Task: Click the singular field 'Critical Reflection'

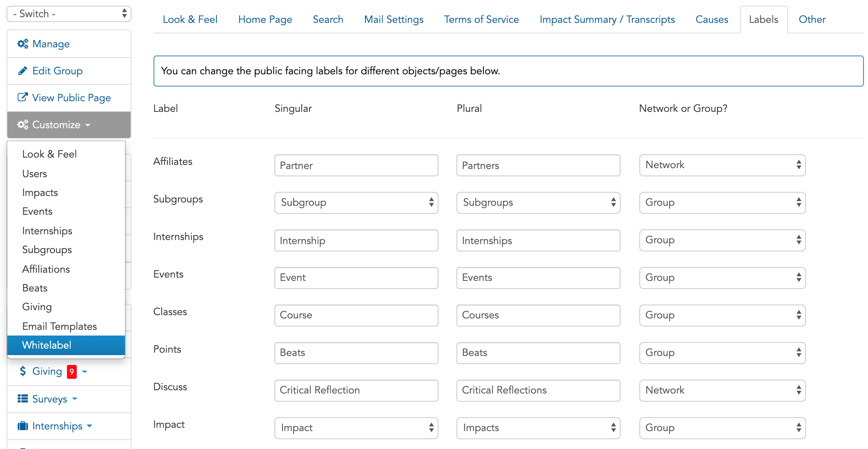Action: coord(356,391)
